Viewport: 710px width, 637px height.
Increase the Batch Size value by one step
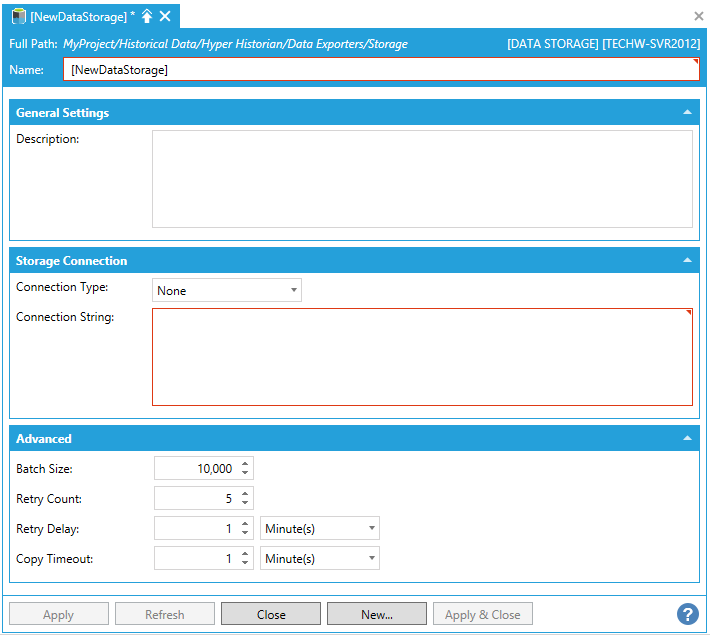point(246,464)
